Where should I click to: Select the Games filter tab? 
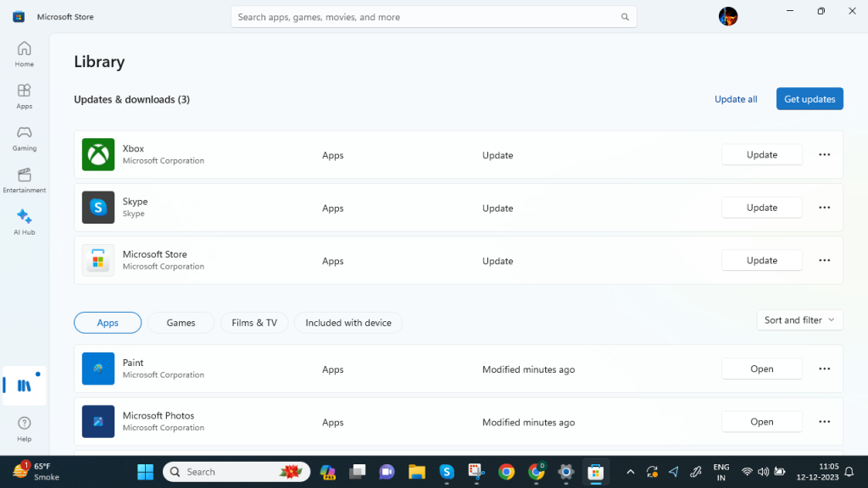181,323
